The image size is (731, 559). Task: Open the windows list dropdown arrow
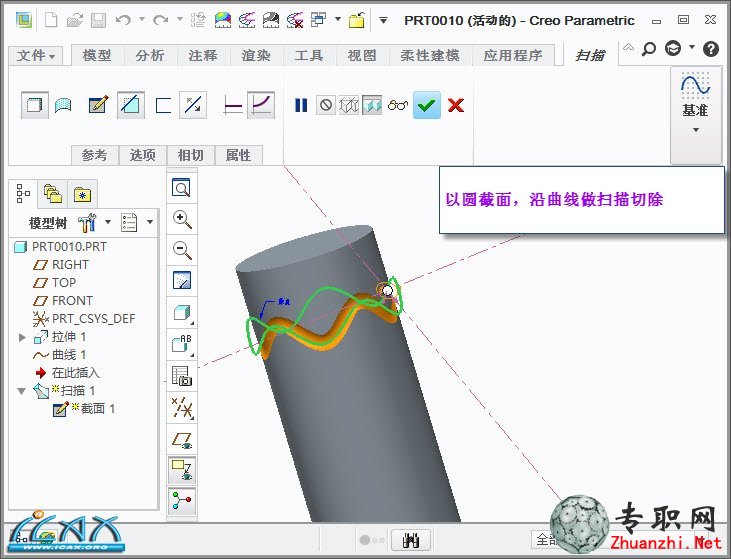tap(338, 20)
